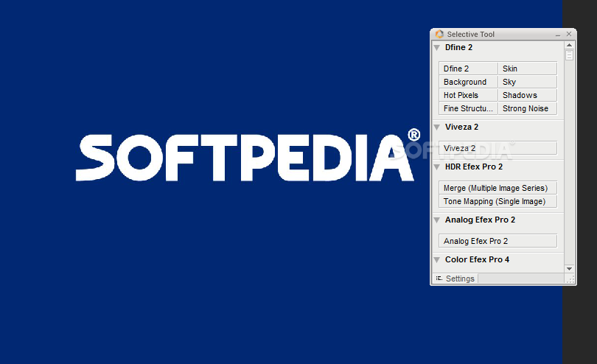Start Merge (Multiple Image Series)
The width and height of the screenshot is (597, 364).
pos(498,188)
